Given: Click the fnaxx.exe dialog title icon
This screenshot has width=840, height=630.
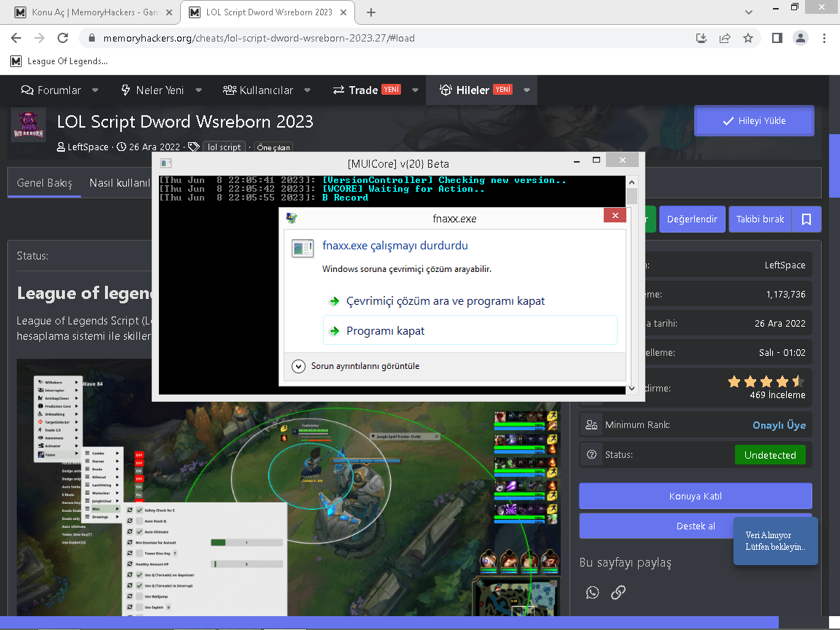Looking at the screenshot, I should [292, 218].
